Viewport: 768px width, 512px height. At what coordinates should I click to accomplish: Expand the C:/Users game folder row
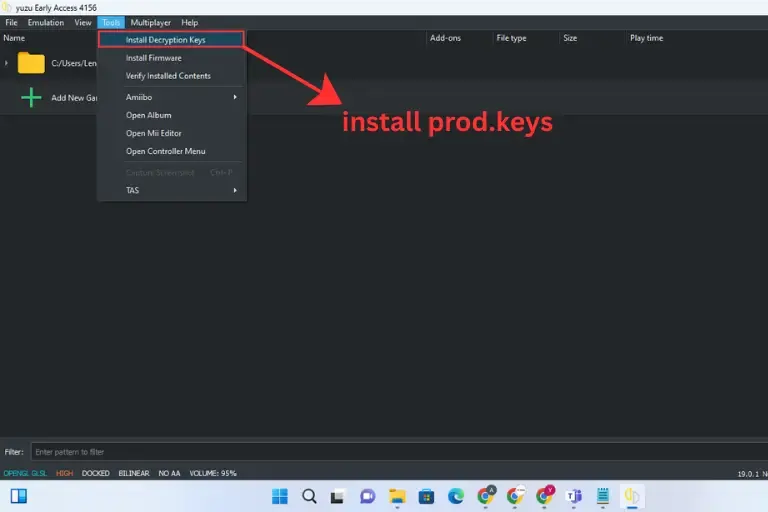pos(6,63)
